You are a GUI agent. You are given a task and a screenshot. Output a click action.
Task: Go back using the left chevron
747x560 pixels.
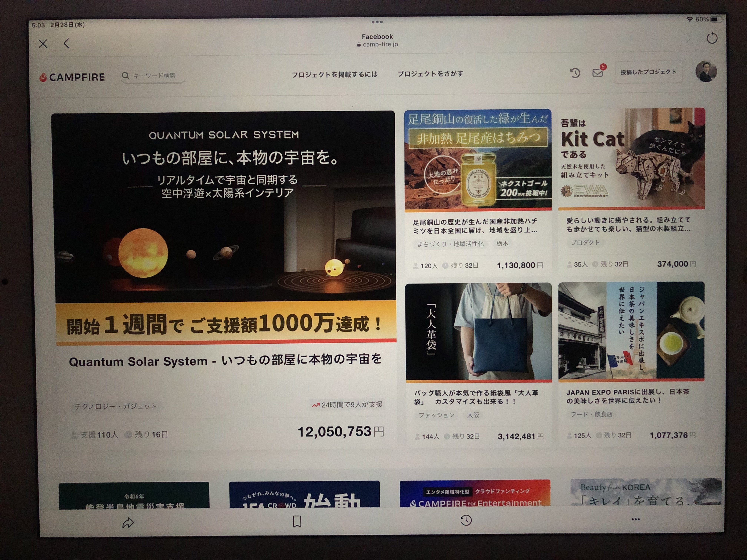pos(67,43)
